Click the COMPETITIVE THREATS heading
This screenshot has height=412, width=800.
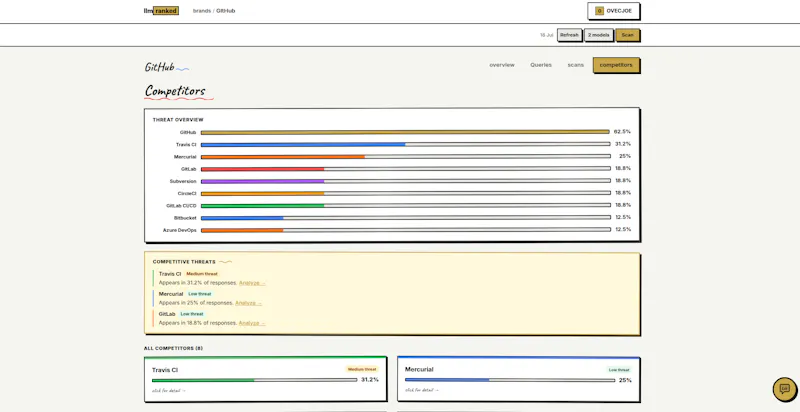(184, 262)
